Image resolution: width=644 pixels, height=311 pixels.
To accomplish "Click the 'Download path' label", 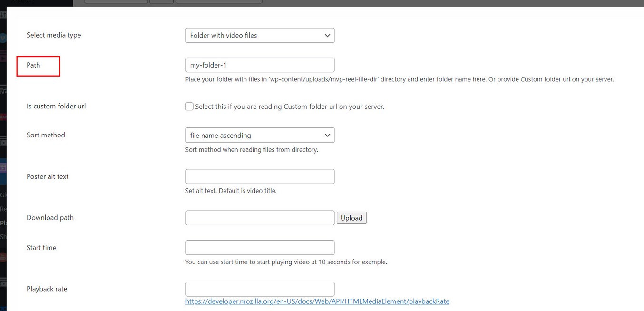I will [x=50, y=218].
